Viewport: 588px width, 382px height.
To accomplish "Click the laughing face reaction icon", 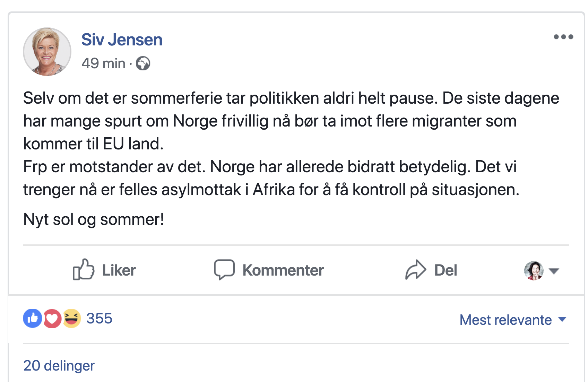I will (72, 318).
